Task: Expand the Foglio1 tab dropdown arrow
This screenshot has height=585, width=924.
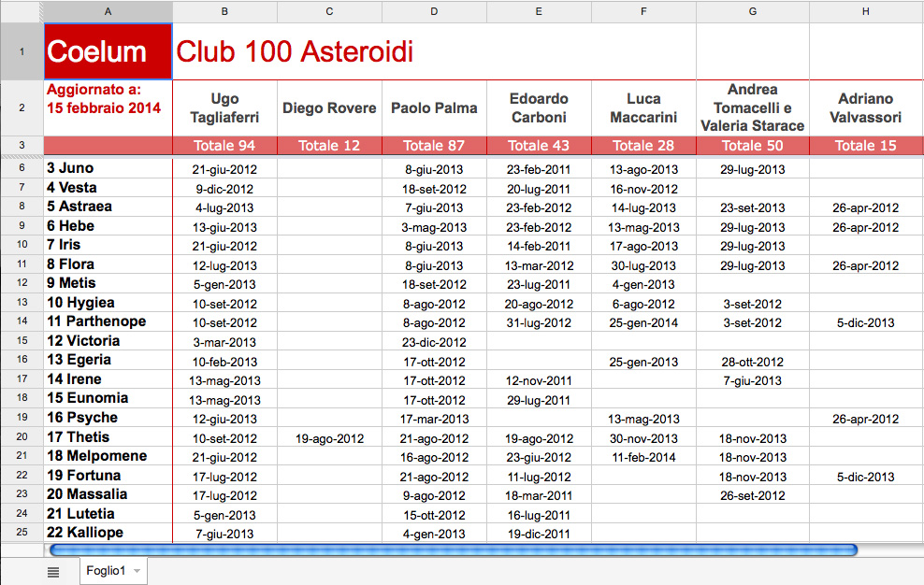Action: (x=137, y=572)
